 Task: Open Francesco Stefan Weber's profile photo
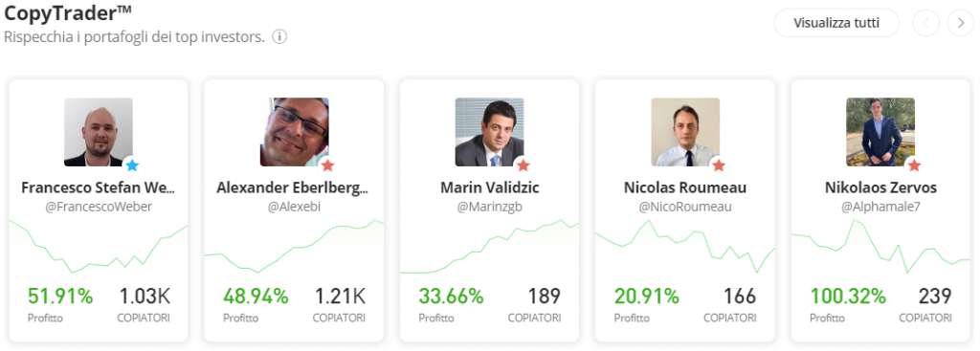99,132
